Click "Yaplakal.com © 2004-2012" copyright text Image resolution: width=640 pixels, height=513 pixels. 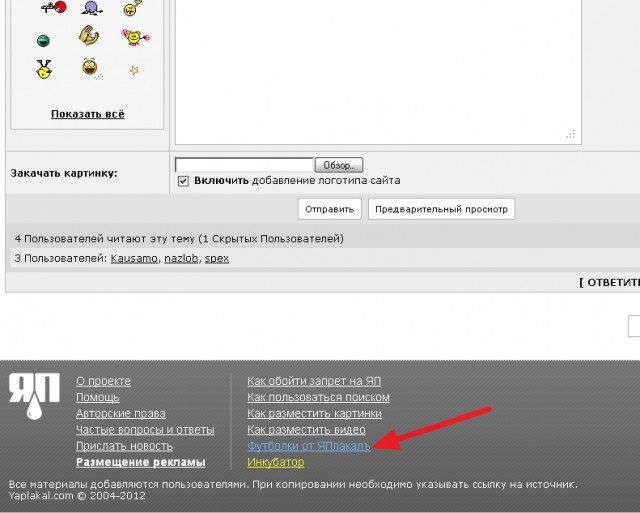77,496
